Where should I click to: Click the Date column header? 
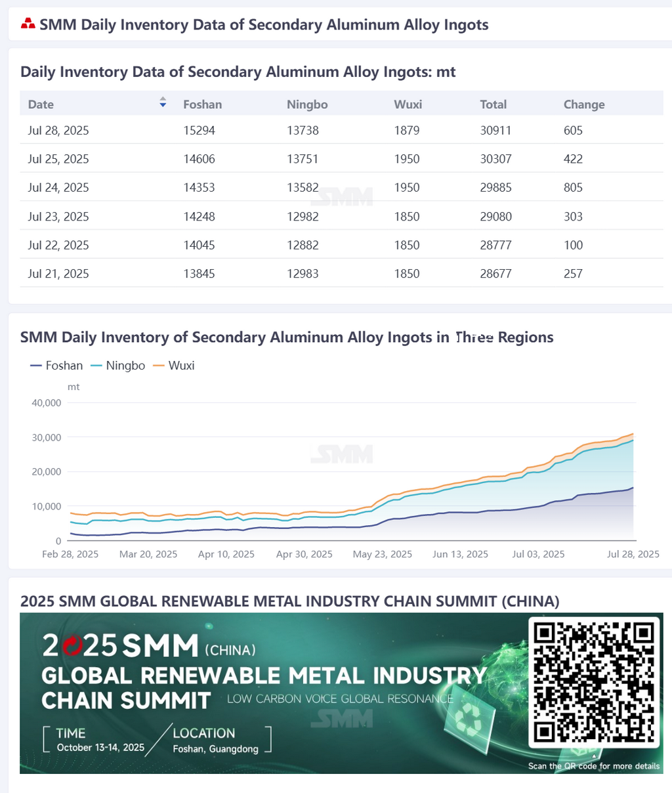41,104
